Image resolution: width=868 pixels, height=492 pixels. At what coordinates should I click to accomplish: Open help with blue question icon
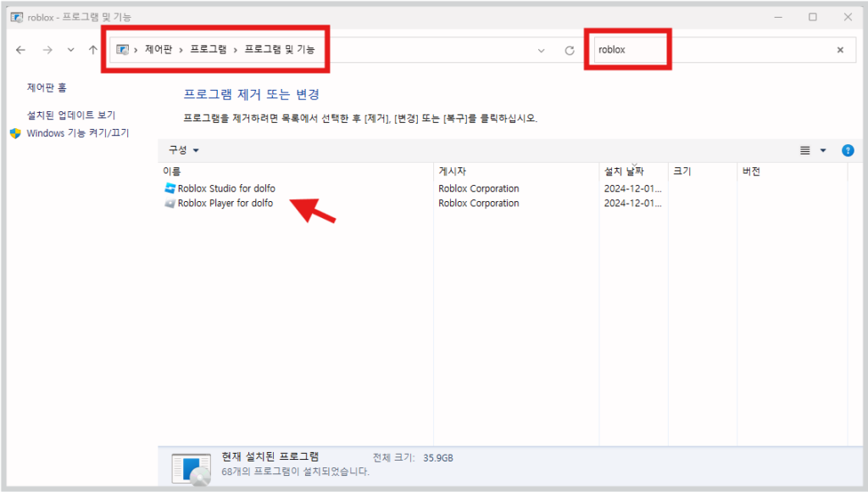click(x=848, y=150)
